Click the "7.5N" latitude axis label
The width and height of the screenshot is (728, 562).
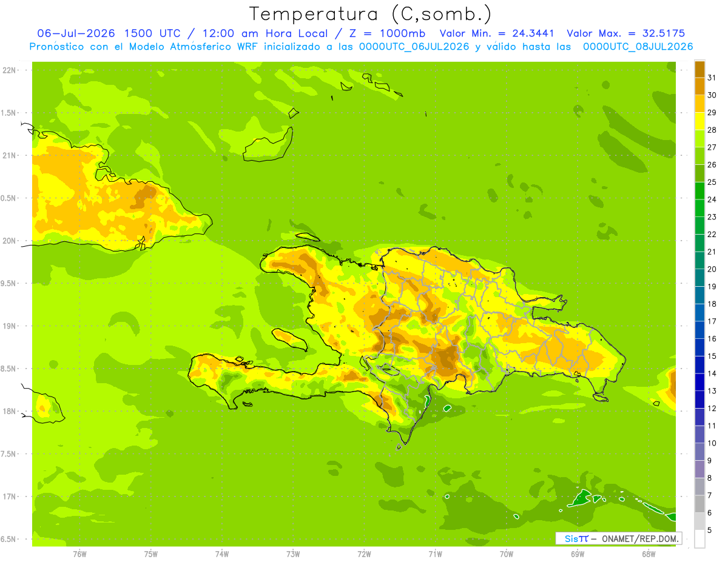(8, 453)
